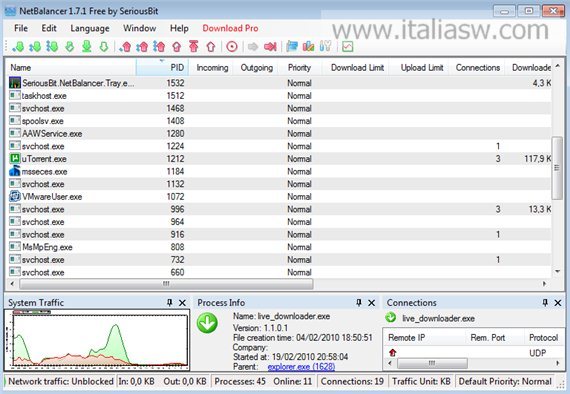
Task: Open the Edit menu
Action: [x=49, y=28]
